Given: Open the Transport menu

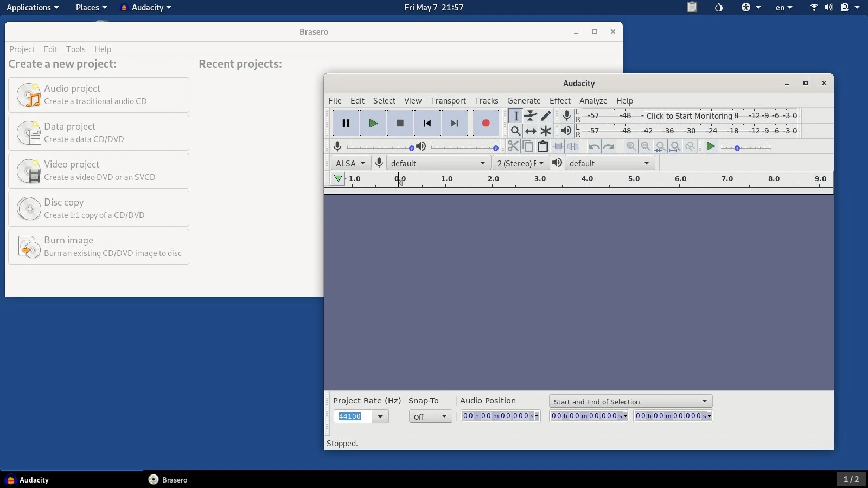Looking at the screenshot, I should click(448, 101).
